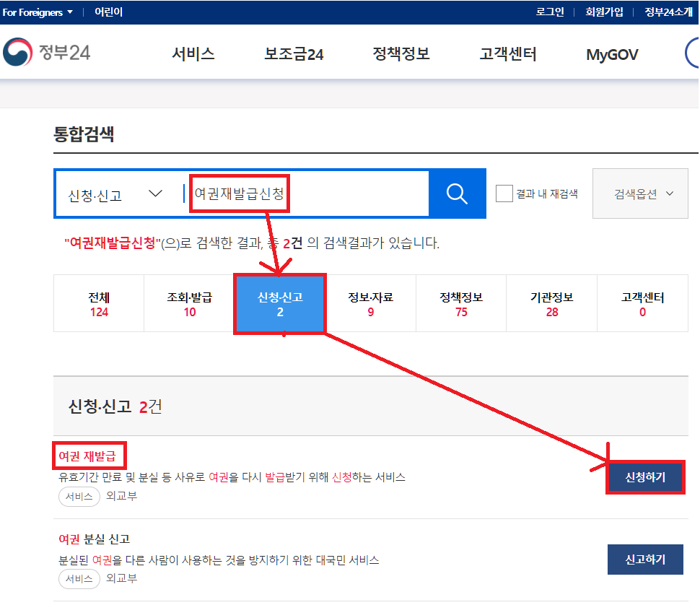Image resolution: width=700 pixels, height=605 pixels.
Task: Click the 회원가입 link
Action: click(604, 12)
